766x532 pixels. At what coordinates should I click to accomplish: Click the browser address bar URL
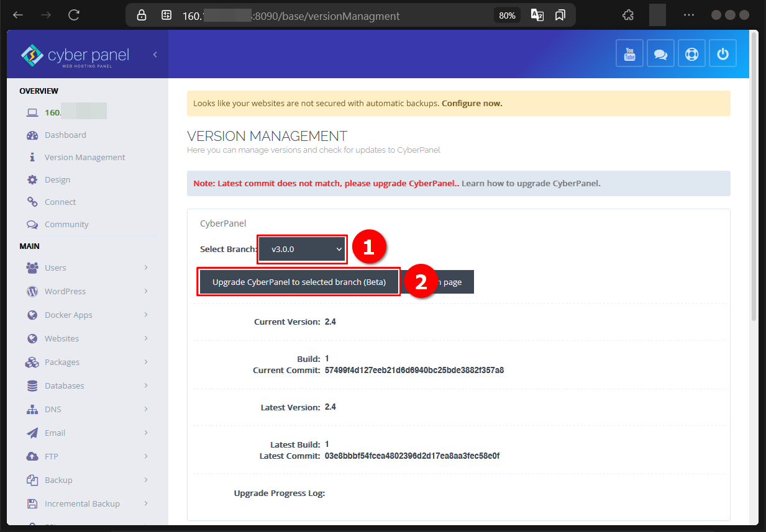[x=291, y=16]
